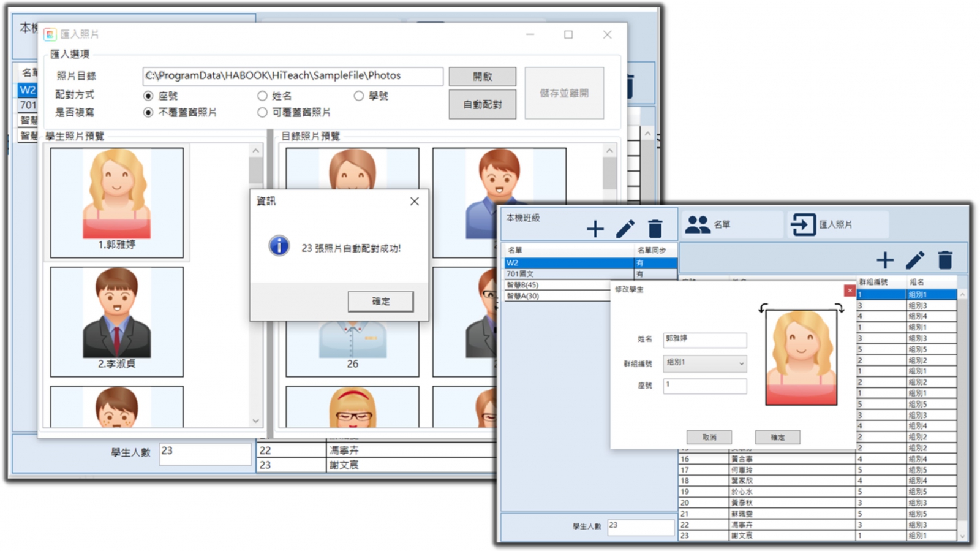Click the 2.李淑貞 student photo thumbnail
This screenshot has height=551, width=980.
point(116,321)
